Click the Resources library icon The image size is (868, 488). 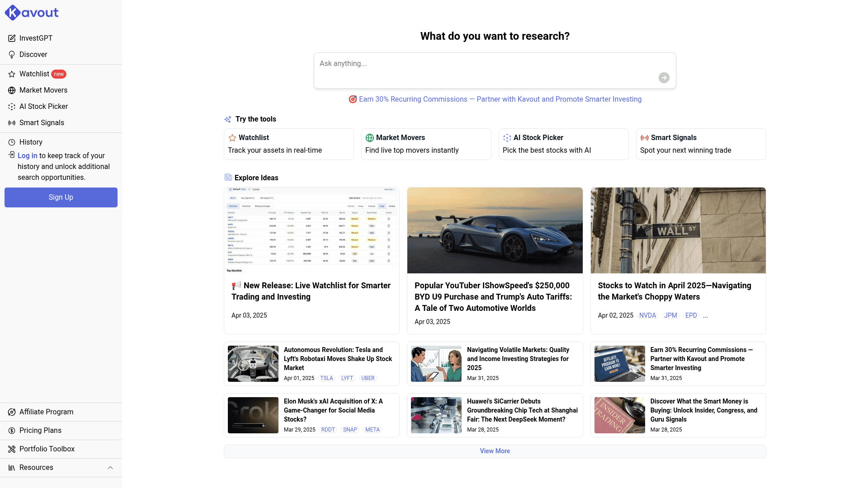[x=12, y=468]
